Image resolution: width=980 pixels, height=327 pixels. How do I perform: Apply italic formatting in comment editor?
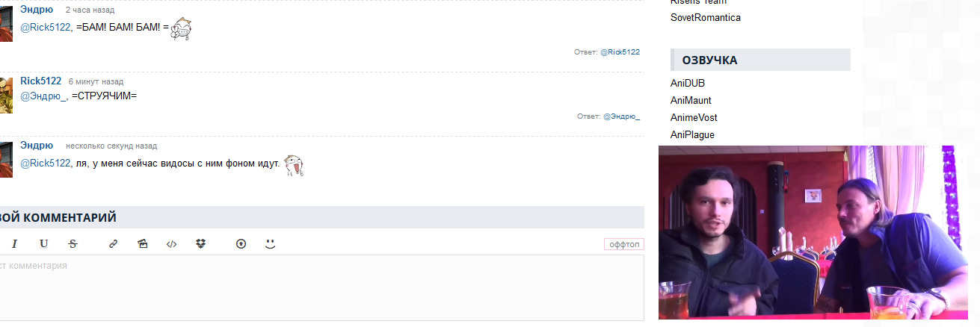tap(14, 243)
